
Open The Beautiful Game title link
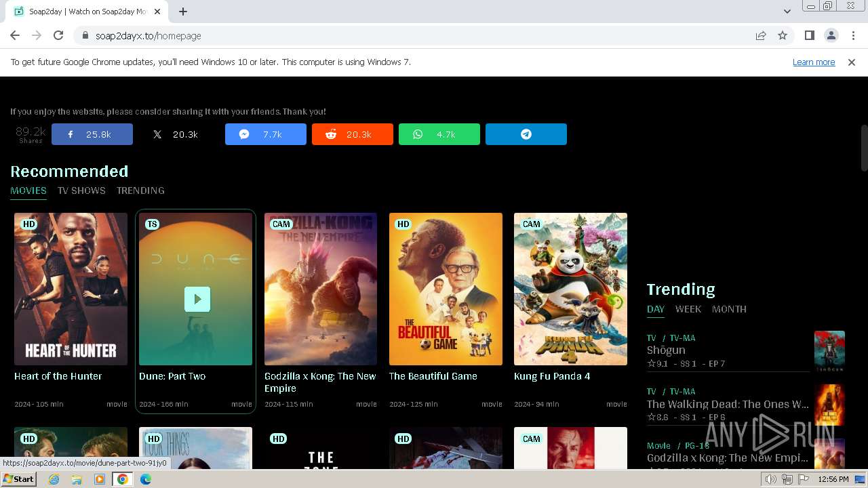tap(433, 376)
